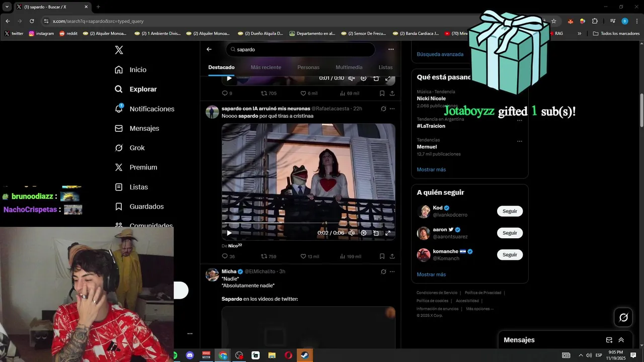Open Explorar in the sidebar

135,89
